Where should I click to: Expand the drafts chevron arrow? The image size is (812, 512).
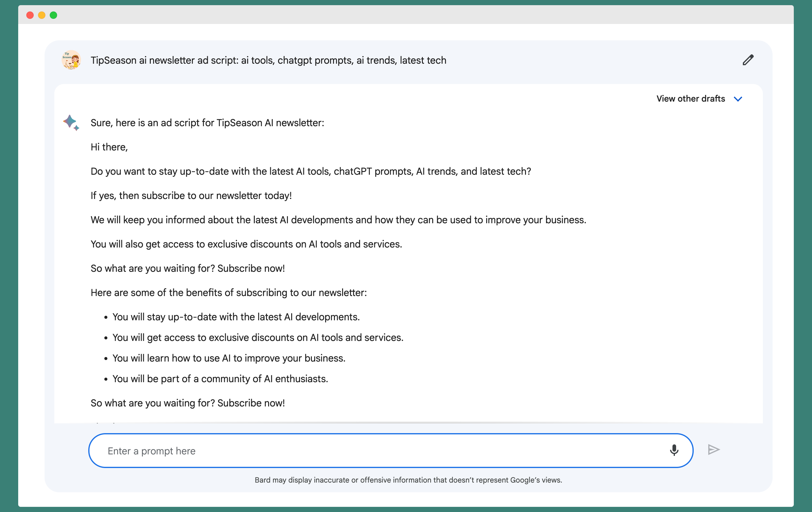coord(738,99)
